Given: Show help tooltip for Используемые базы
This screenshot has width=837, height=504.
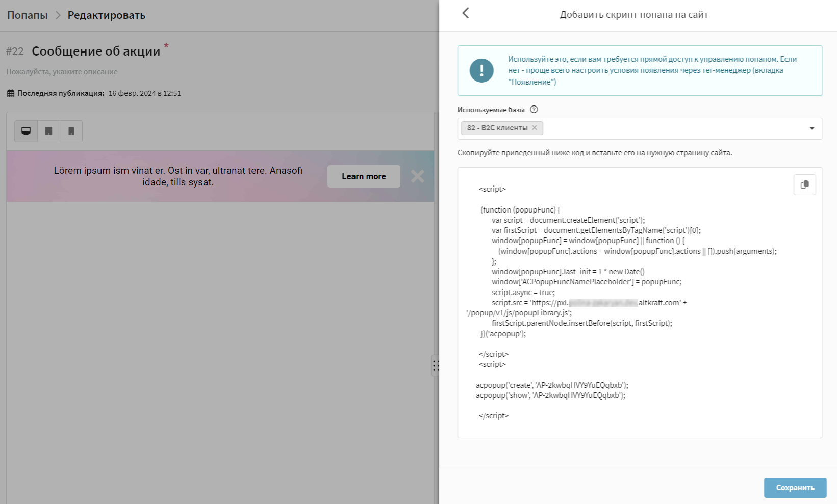Looking at the screenshot, I should (x=534, y=110).
